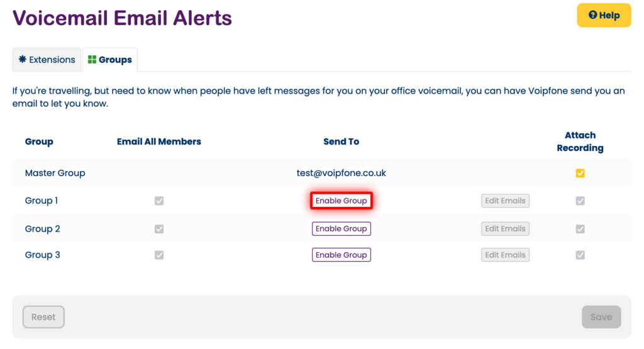The width and height of the screenshot is (644, 349).
Task: Toggle Email All Members for Group 1
Action: [x=159, y=201]
